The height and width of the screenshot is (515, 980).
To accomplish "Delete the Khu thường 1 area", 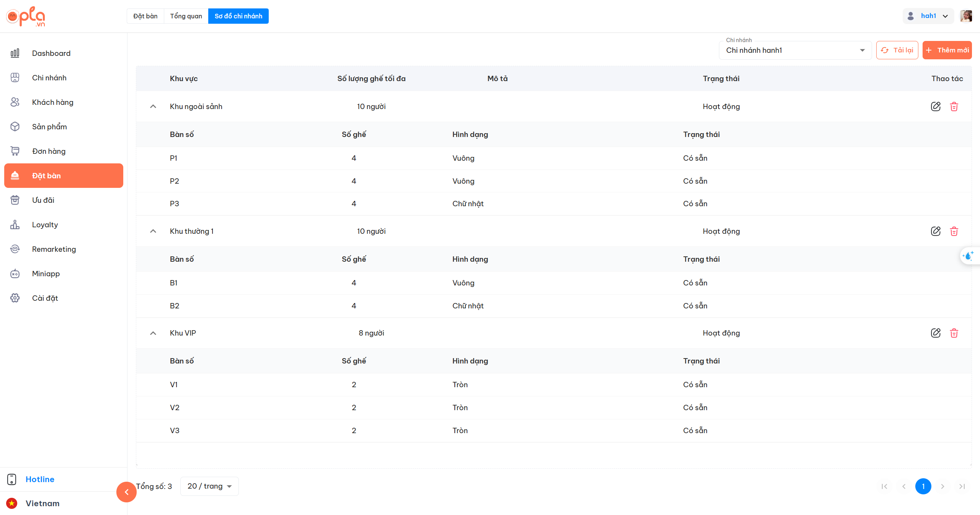I will [954, 231].
